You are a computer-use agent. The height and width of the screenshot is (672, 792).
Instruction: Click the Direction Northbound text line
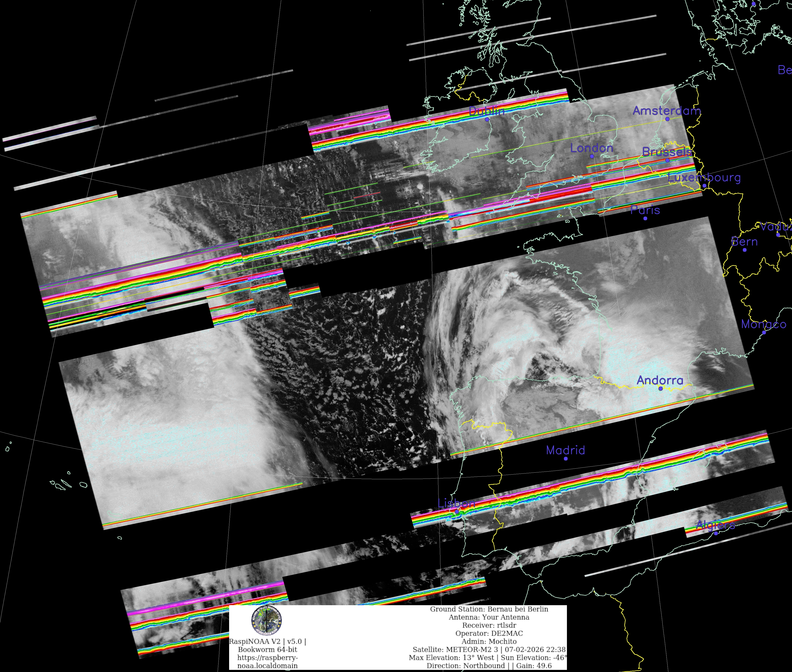[489, 666]
